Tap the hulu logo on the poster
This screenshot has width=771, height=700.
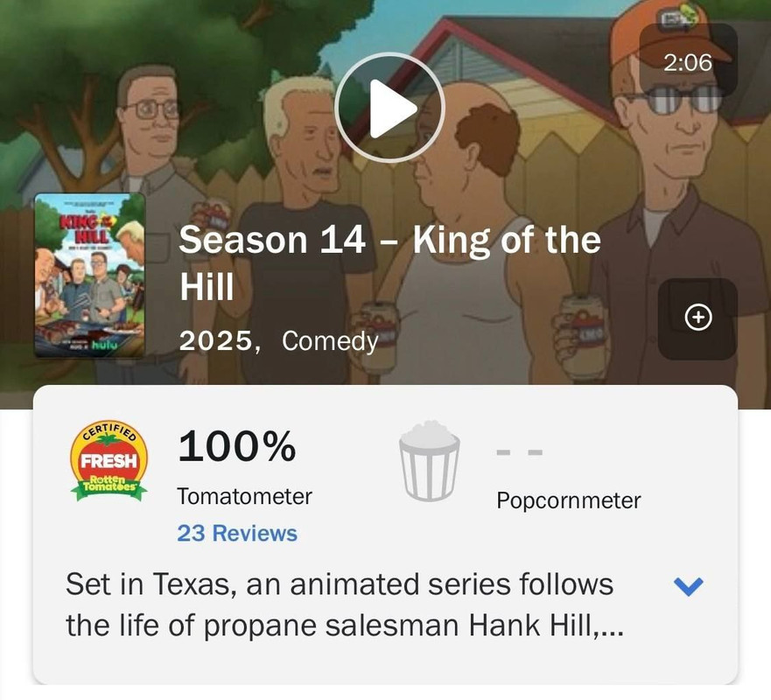[x=105, y=345]
